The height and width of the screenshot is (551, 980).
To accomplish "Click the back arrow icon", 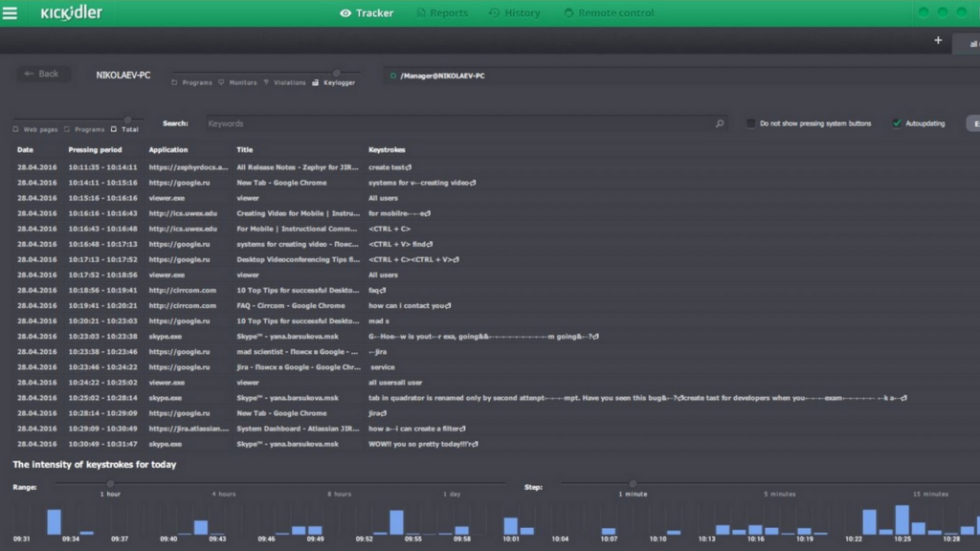I will (x=29, y=74).
